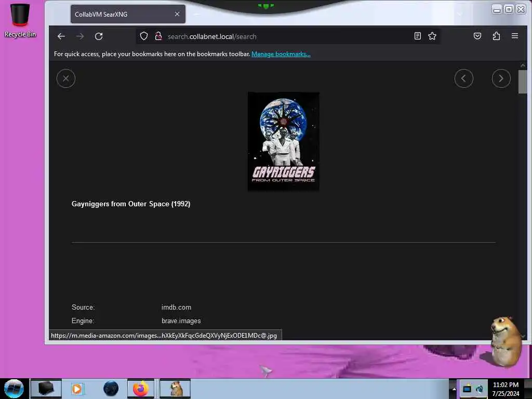The width and height of the screenshot is (532, 399).
Task: Select the CollabVM SearXNG tab
Action: coord(128,14)
